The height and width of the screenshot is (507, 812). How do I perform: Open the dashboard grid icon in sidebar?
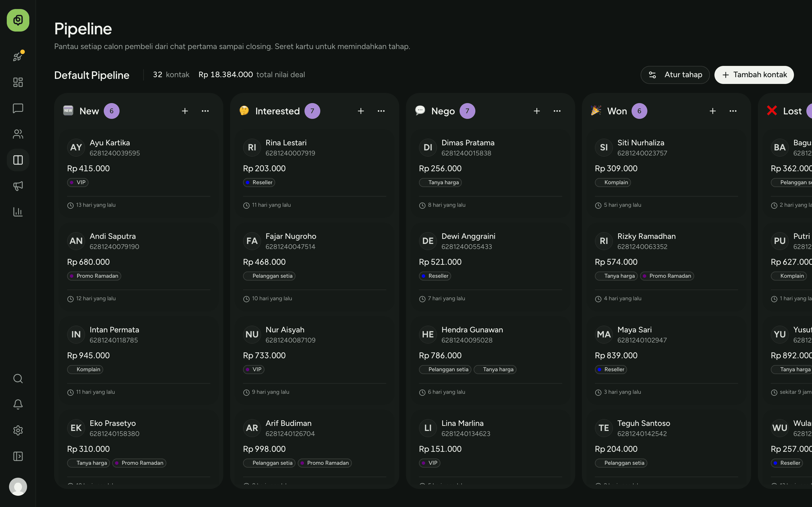[x=18, y=82]
